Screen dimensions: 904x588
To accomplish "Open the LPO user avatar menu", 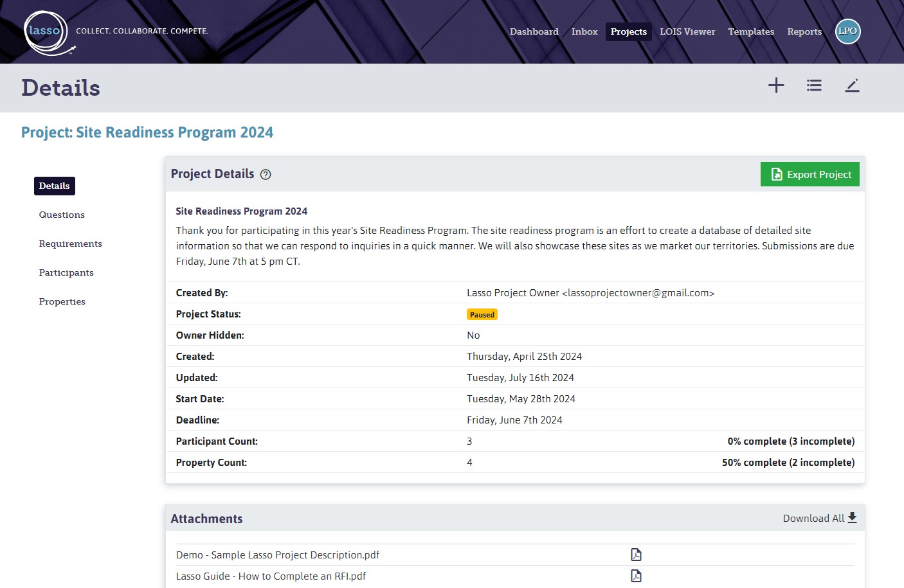I will pos(847,31).
